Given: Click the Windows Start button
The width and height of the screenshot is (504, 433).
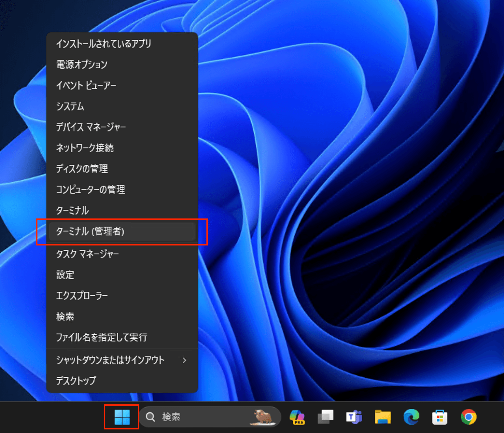Looking at the screenshot, I should pos(122,417).
